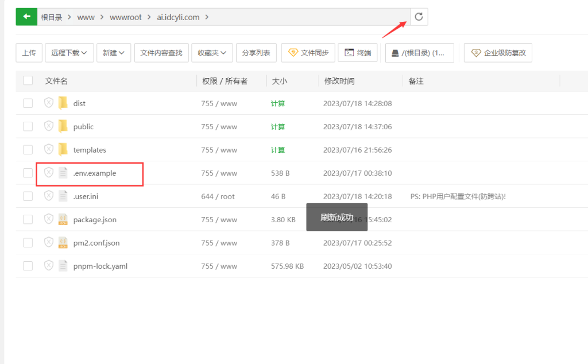Screen dimensions: 588x364
Task: Sort by 修改时间 column header
Action: (x=339, y=81)
